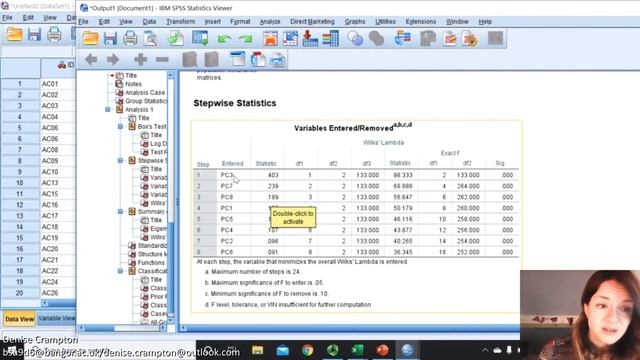The height and width of the screenshot is (360, 640).
Task: Click the Insert Text icon
Action: tap(278, 60)
